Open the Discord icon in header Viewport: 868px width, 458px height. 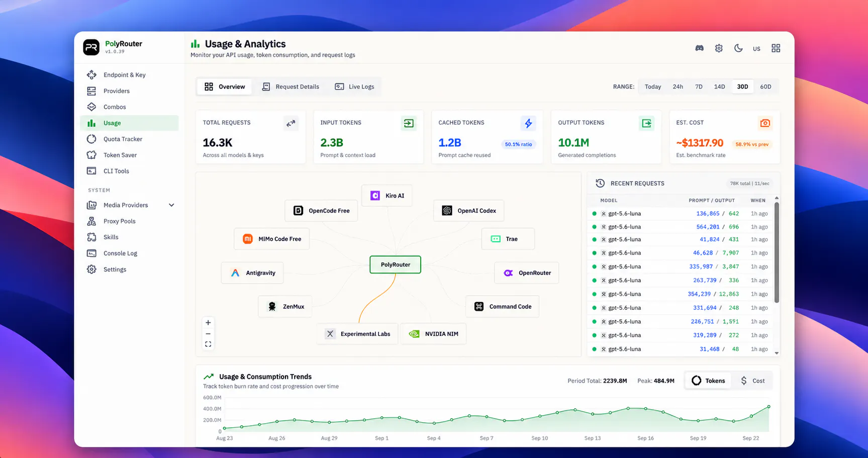pos(699,48)
